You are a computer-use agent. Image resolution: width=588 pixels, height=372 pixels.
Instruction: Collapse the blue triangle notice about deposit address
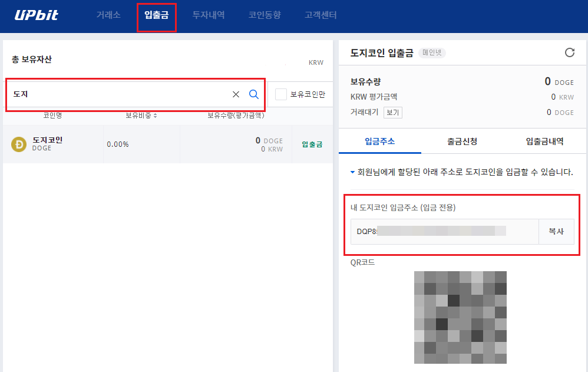[x=352, y=172]
